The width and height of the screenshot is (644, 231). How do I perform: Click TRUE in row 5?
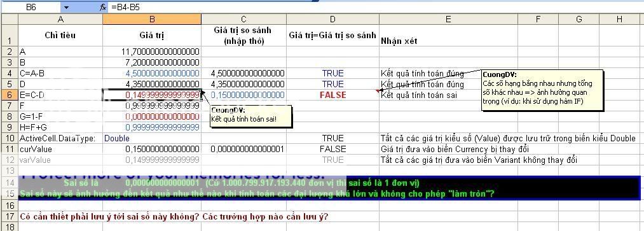(332, 84)
